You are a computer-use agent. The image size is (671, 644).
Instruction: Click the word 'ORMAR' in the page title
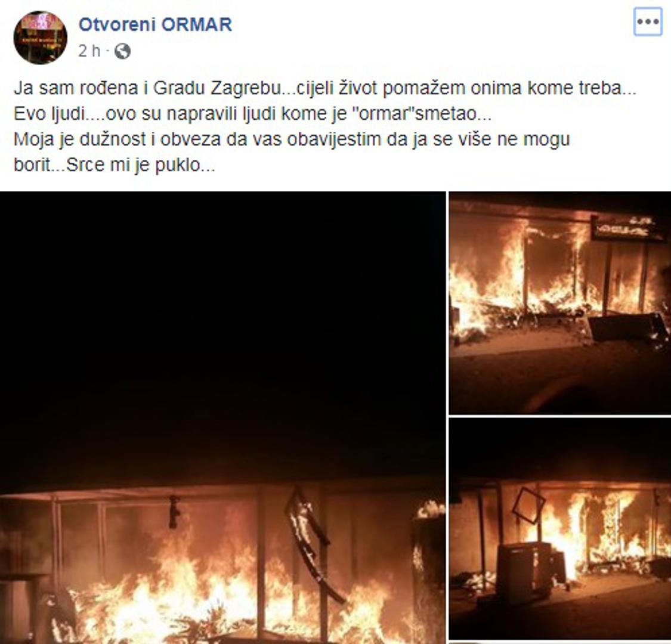click(x=197, y=24)
